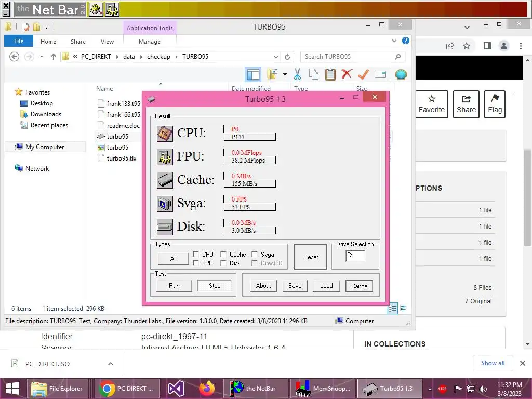Click the Reset button in Turbo95
The image size is (532, 399).
(x=311, y=257)
